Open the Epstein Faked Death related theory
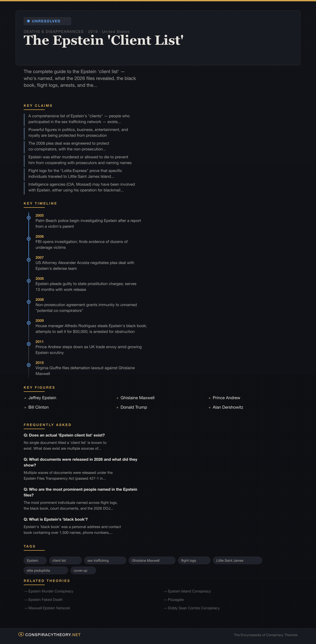Viewport: 316px width, 644px height. [x=46, y=600]
